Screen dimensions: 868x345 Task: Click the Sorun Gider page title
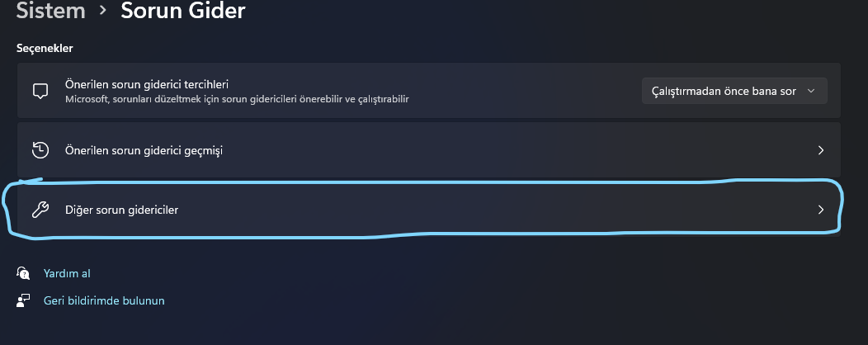(182, 12)
